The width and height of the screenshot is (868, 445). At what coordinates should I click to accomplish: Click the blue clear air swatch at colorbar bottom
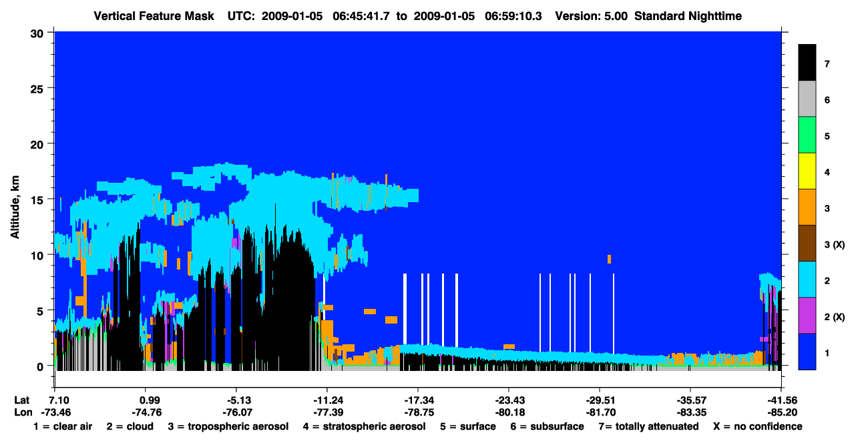pos(807,352)
